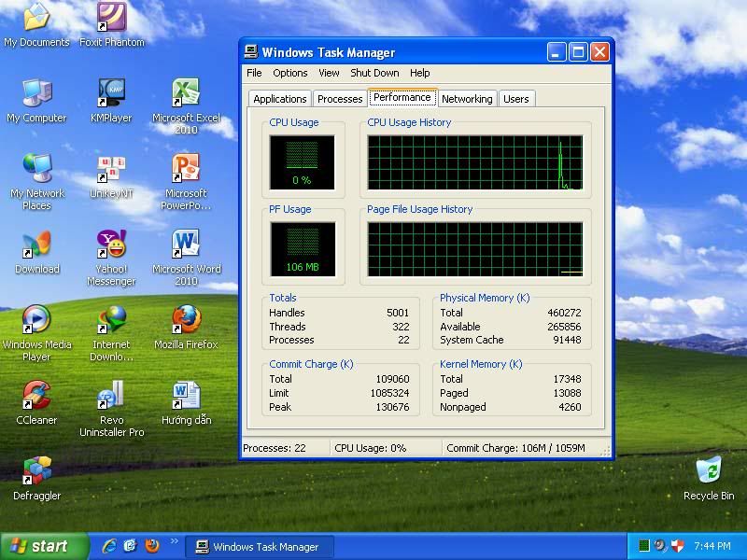Switch to the Networking tab
Image resolution: width=747 pixels, height=560 pixels.
coord(467,99)
